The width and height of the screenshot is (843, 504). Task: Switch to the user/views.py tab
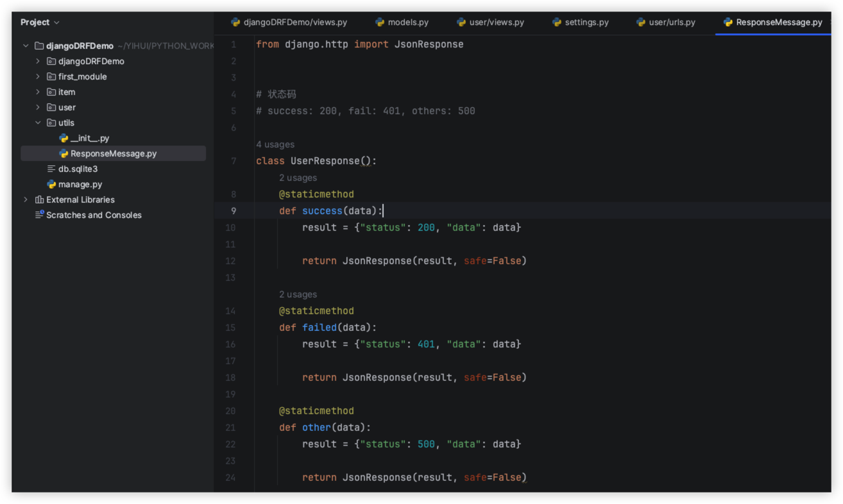point(496,22)
